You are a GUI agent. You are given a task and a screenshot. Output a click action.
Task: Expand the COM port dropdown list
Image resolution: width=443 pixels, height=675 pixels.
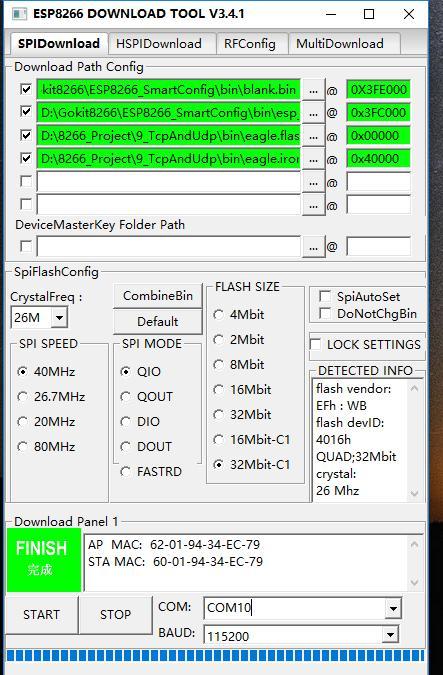[392, 608]
